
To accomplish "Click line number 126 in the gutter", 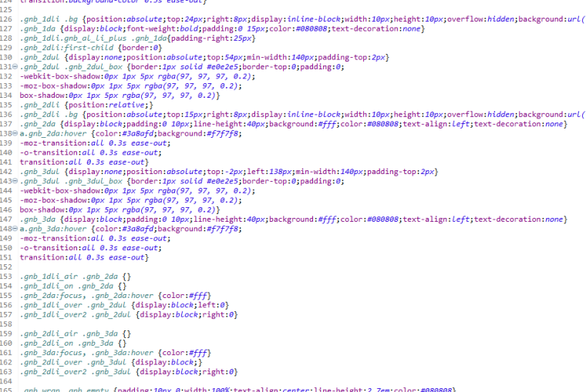I will click(6, 19).
